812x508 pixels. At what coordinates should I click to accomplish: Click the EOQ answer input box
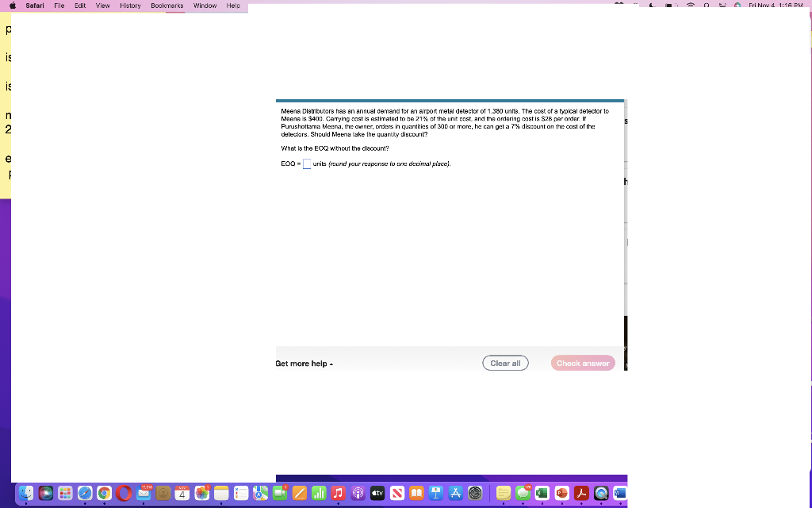point(307,164)
